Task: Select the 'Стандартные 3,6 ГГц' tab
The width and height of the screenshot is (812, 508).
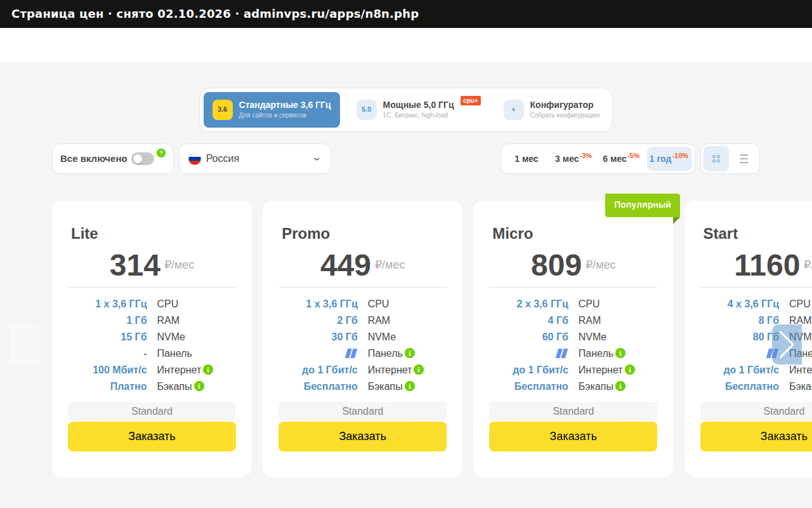Action: (272, 110)
